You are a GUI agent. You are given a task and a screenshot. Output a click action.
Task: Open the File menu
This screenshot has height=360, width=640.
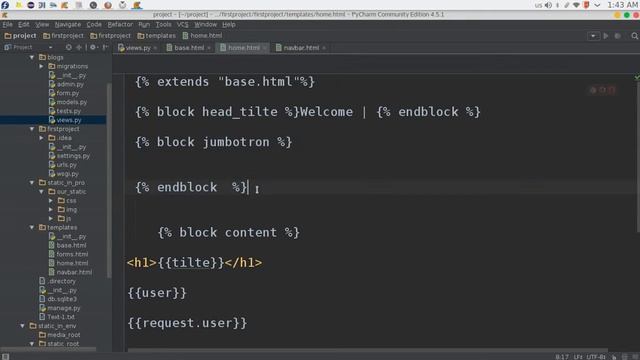pos(8,24)
